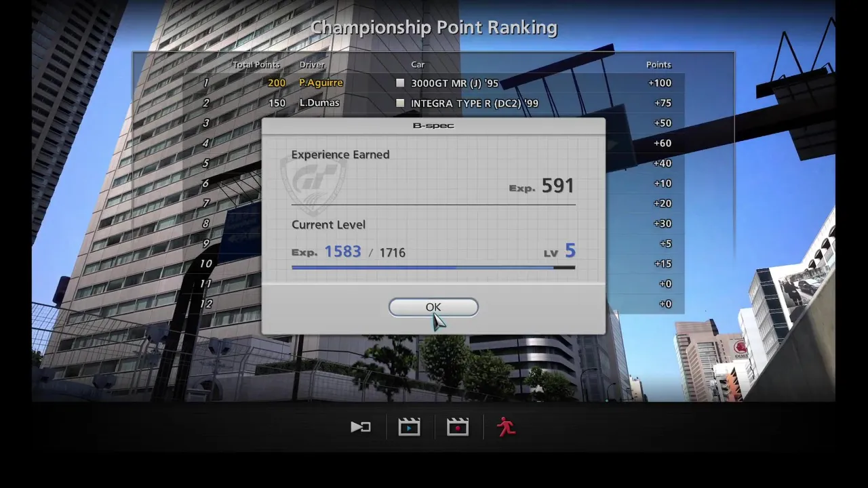Click the 3000GT MR (J) '95 car entry
The image size is (868, 488).
(x=454, y=83)
